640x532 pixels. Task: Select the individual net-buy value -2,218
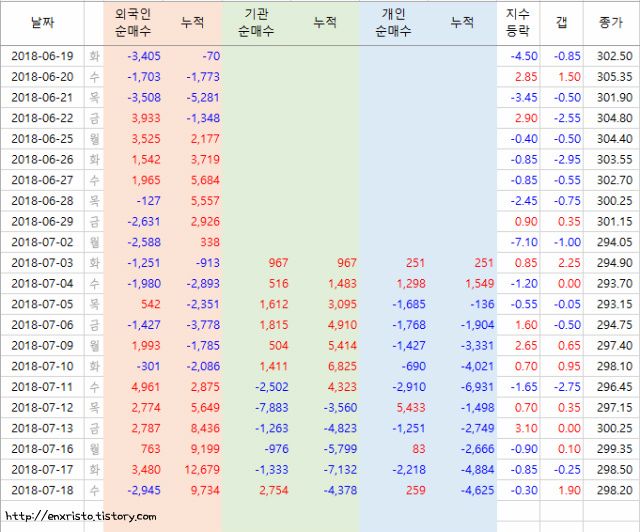tap(409, 470)
